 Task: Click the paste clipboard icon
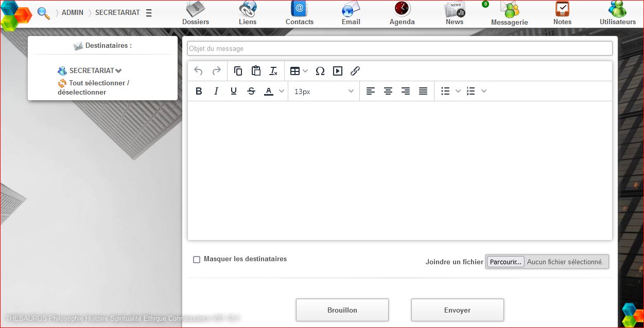tap(256, 71)
